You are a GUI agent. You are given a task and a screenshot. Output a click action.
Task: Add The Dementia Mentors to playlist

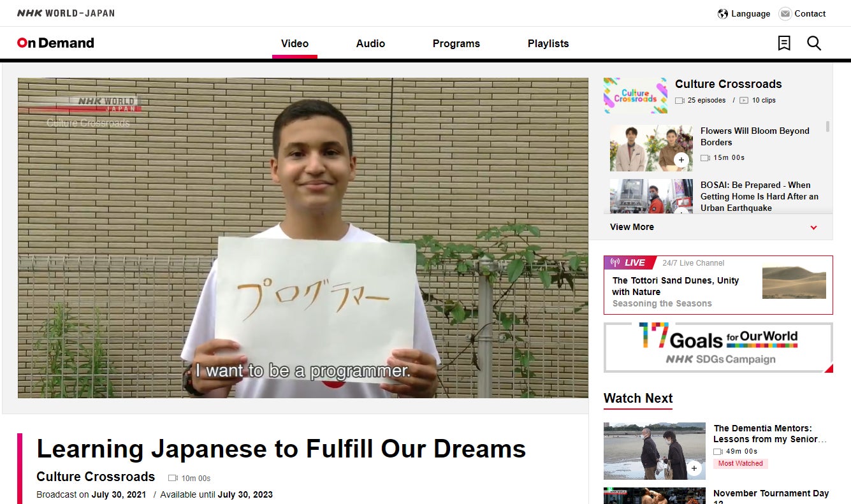coord(694,468)
